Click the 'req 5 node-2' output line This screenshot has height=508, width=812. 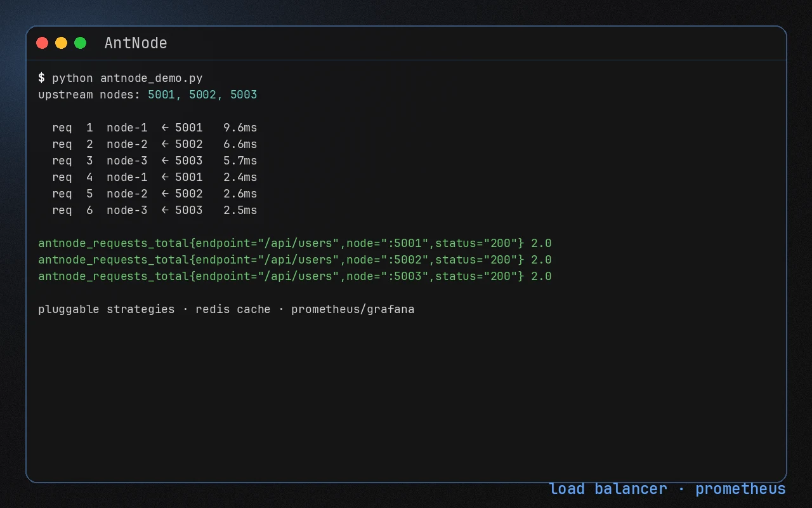tap(155, 194)
